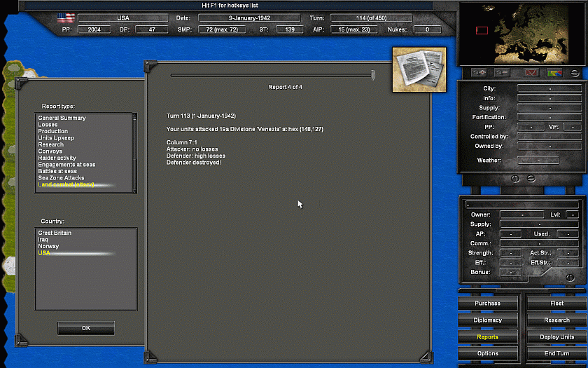Image resolution: width=588 pixels, height=368 pixels.
Task: Click the unit Owner field
Action: [x=522, y=214]
